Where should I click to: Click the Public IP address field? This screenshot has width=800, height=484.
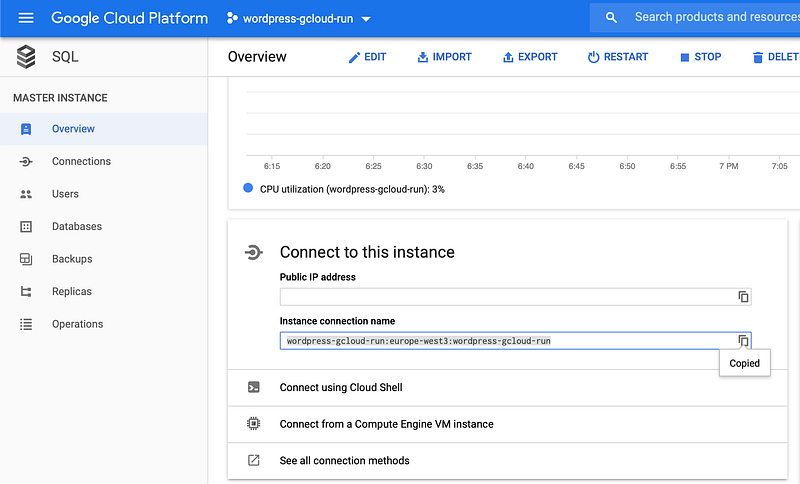515,297
